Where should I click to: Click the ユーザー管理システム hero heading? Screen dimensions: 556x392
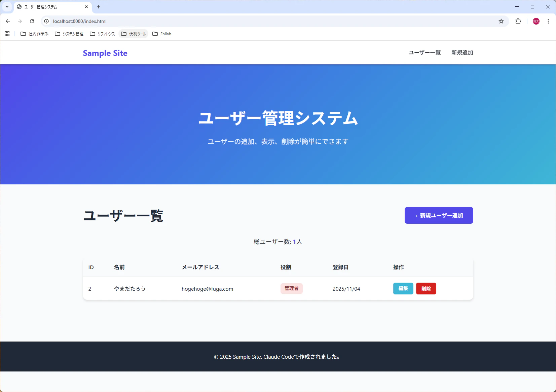(278, 118)
